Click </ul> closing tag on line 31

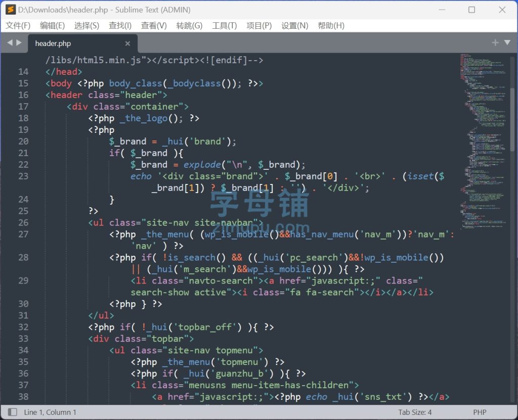coord(101,315)
